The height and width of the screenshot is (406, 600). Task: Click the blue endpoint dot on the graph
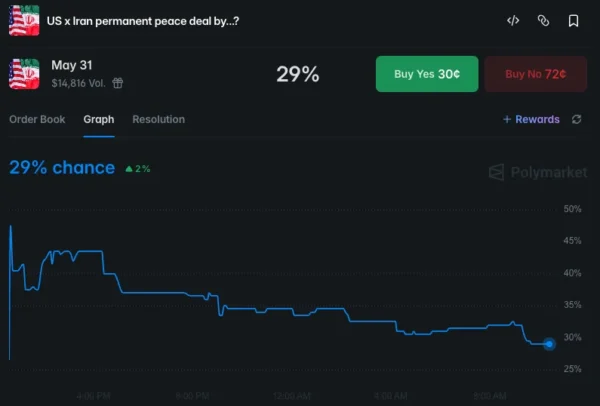pyautogui.click(x=549, y=344)
